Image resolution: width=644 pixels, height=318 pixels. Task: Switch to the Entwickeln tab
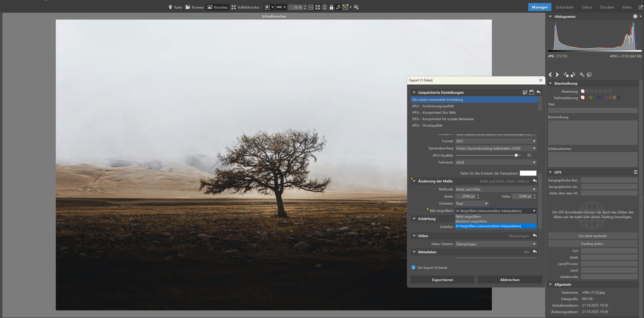[x=564, y=7]
